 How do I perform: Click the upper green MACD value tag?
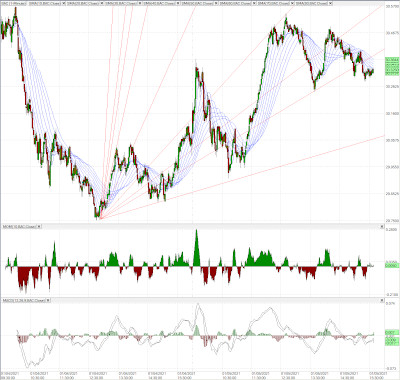[391, 332]
